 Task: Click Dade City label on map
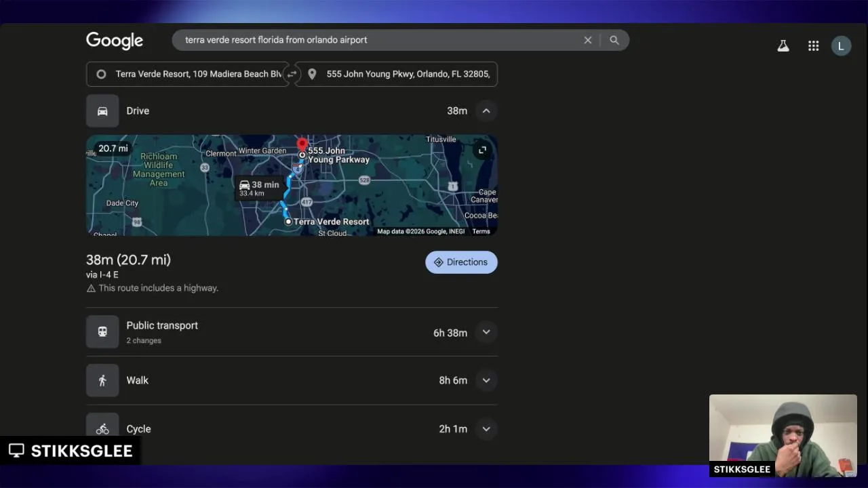tap(122, 203)
